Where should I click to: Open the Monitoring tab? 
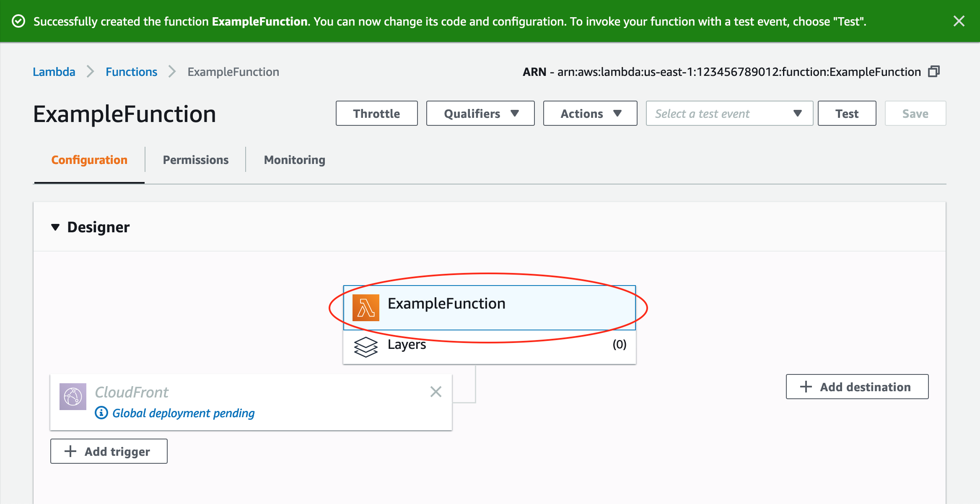(x=294, y=160)
